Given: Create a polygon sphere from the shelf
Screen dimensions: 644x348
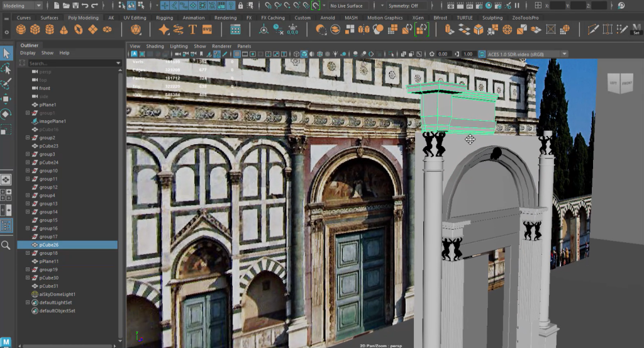Looking at the screenshot, I should click(21, 30).
